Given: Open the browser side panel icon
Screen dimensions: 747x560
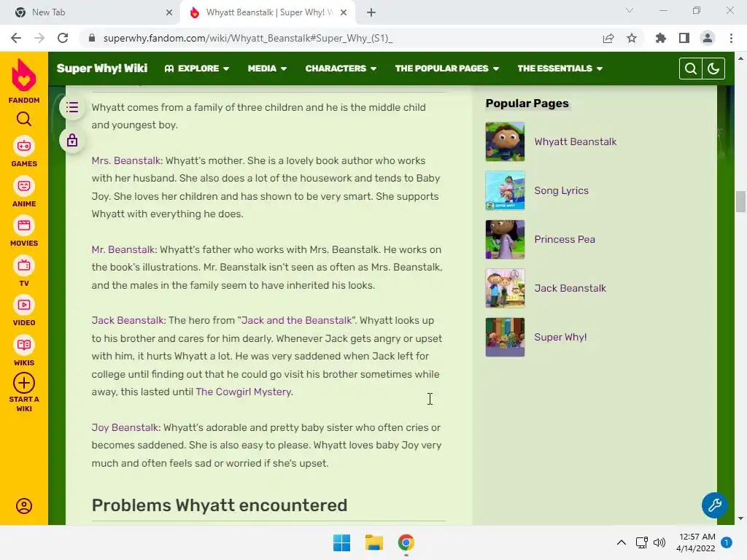Looking at the screenshot, I should [684, 38].
